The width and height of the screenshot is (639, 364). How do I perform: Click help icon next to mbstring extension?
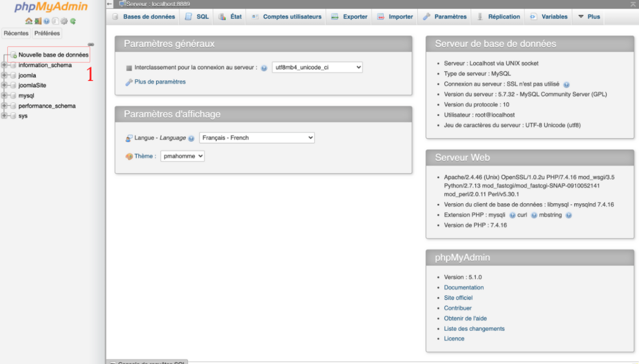click(x=568, y=215)
